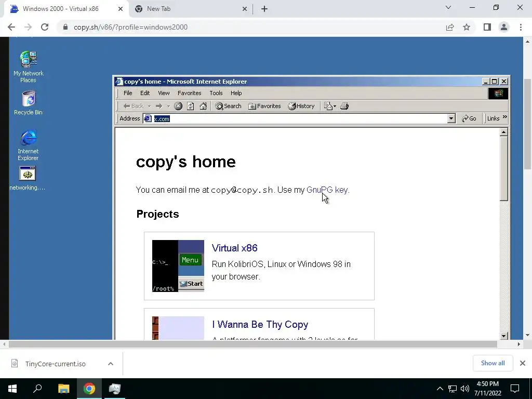Open the IE View menu
The image size is (532, 399).
click(164, 93)
